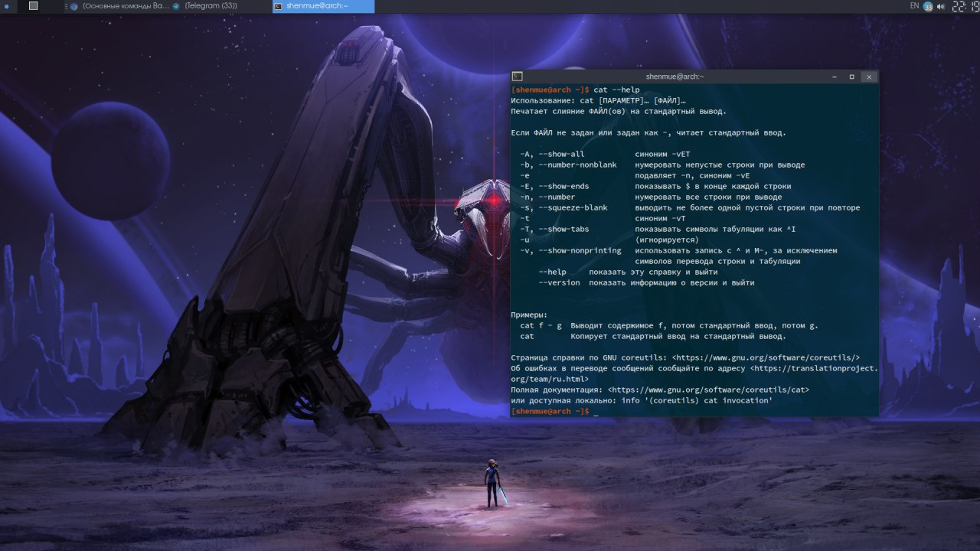Viewport: 980px width, 551px height.
Task: Switch keyboard layout via EN indicator
Action: (x=914, y=5)
